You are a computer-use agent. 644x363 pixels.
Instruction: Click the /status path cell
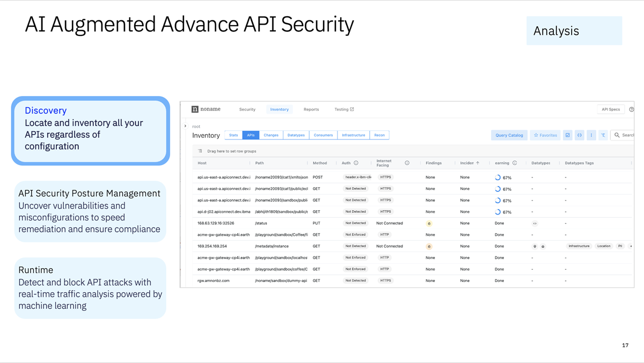click(261, 224)
